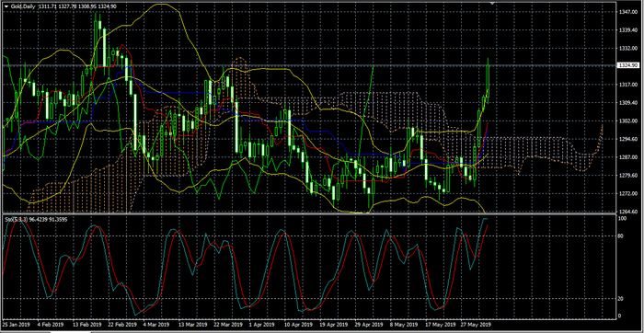Click the Sto(5,3,3) indicator label
Viewport: 644px width, 333px height.
point(16,220)
